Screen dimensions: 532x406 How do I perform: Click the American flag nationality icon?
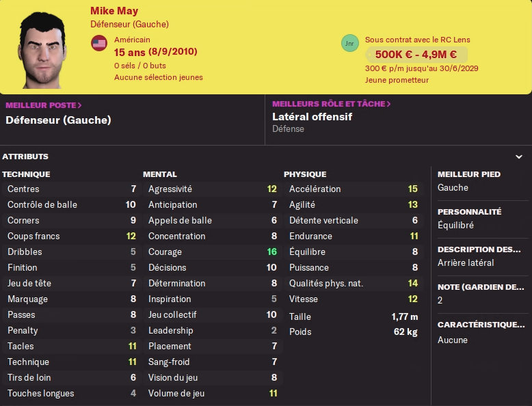(x=99, y=44)
